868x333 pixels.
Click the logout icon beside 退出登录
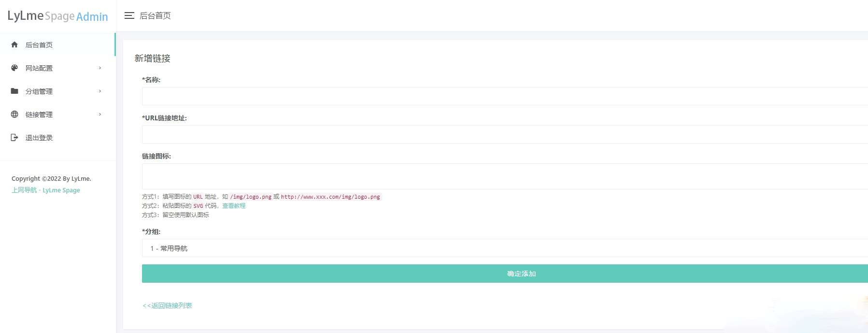tap(14, 137)
